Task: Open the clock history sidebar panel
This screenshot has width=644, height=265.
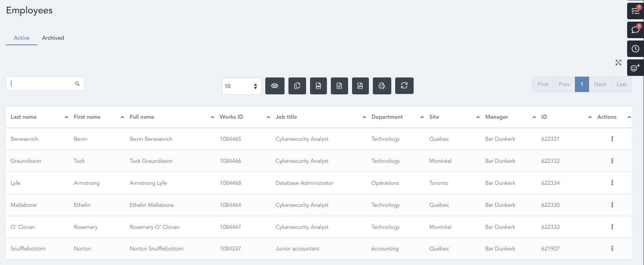Action: 635,49
